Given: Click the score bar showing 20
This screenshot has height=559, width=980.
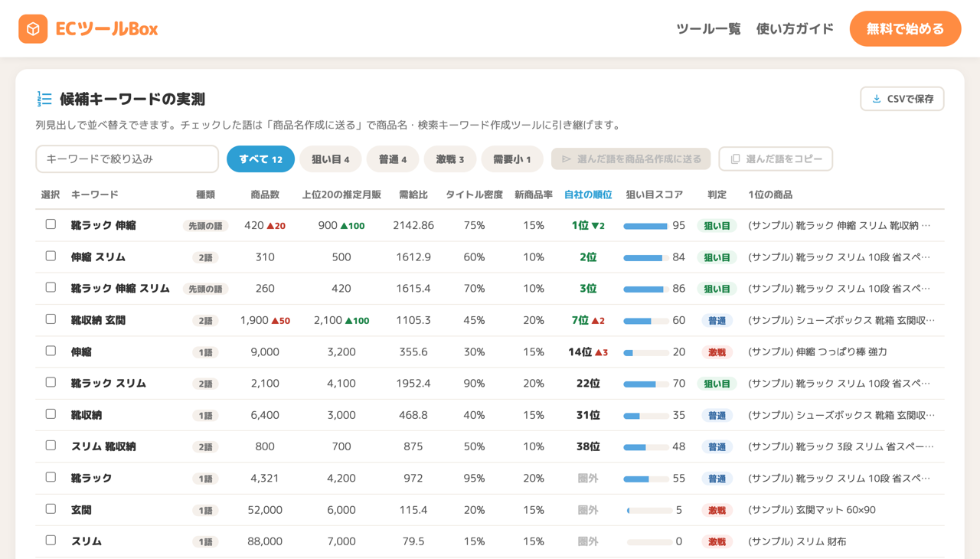Looking at the screenshot, I should coord(645,352).
